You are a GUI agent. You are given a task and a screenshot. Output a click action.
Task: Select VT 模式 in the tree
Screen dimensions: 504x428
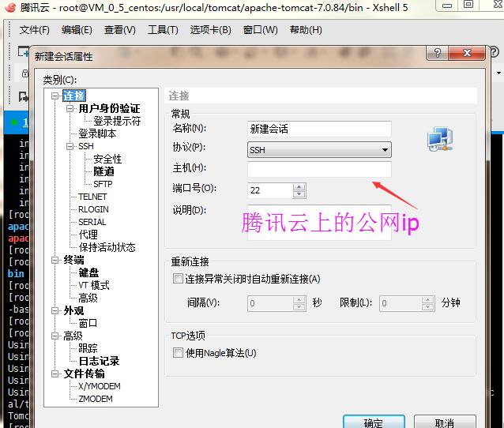coord(94,285)
